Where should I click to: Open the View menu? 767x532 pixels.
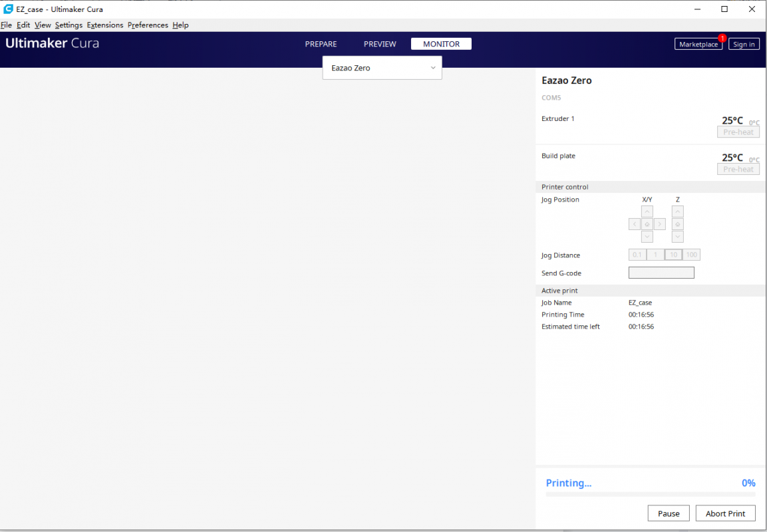[43, 25]
